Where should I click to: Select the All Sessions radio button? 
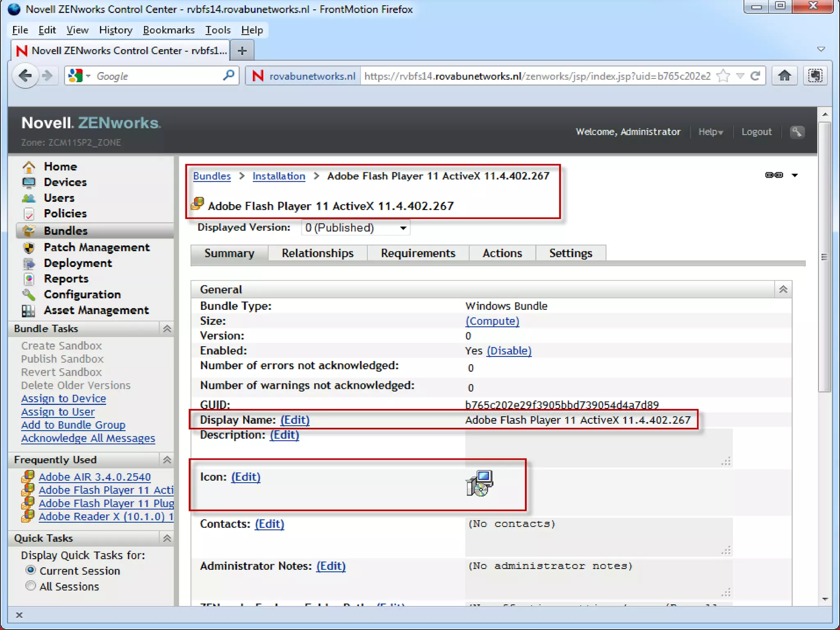[30, 586]
